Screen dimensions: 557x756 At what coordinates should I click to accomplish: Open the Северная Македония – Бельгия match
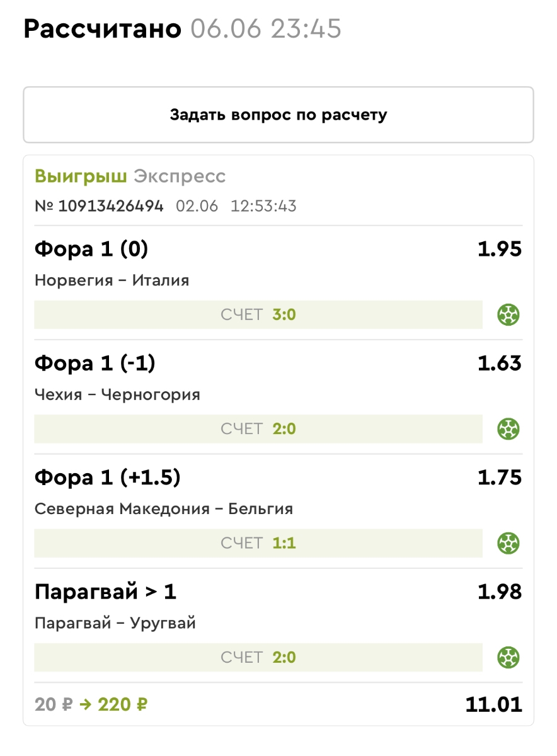point(164,509)
